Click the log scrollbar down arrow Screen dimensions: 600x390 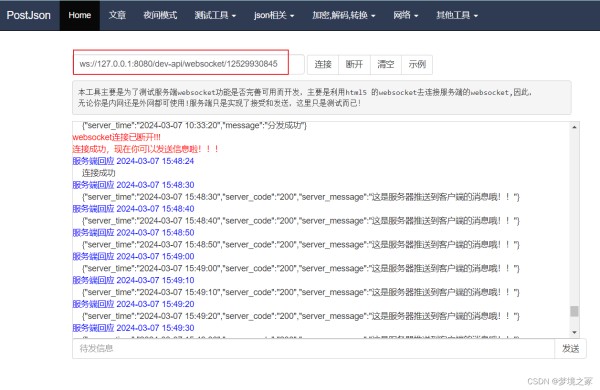tap(574, 332)
